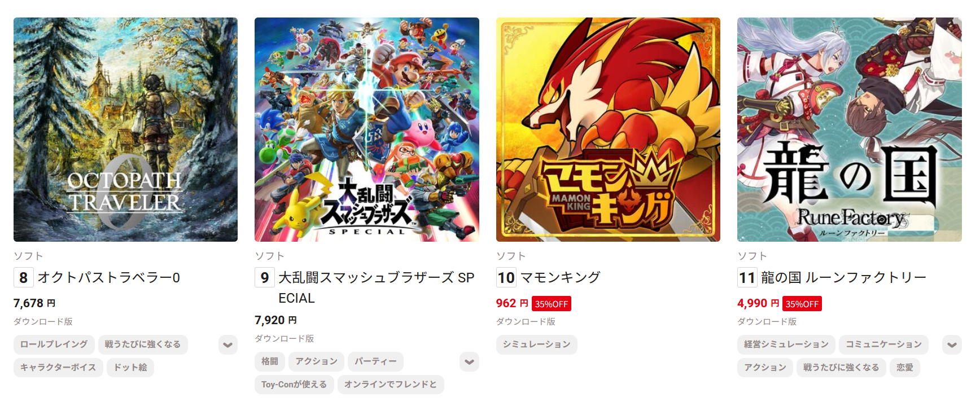Select the 格闘 tag

(x=270, y=361)
